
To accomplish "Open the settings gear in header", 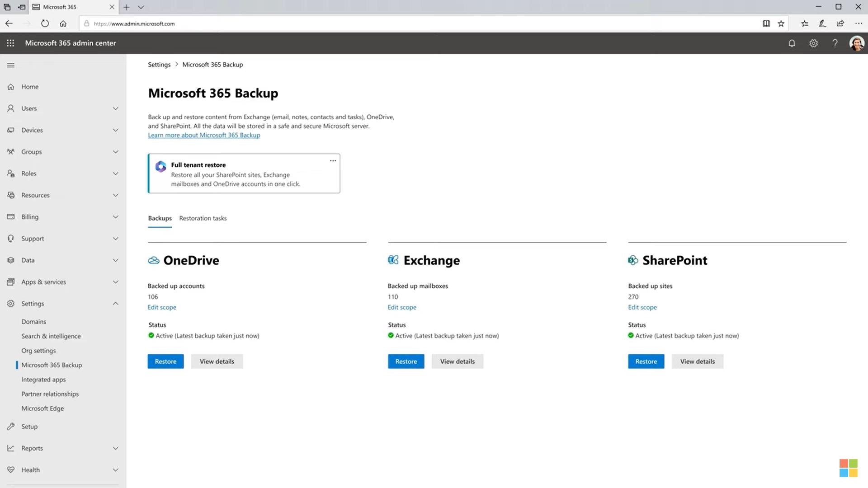I will pos(813,43).
